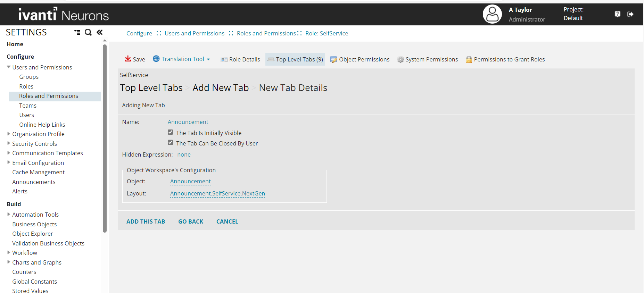Screen dimensions: 644x293
Task: Switch to the Object Permissions tab
Action: (360, 59)
